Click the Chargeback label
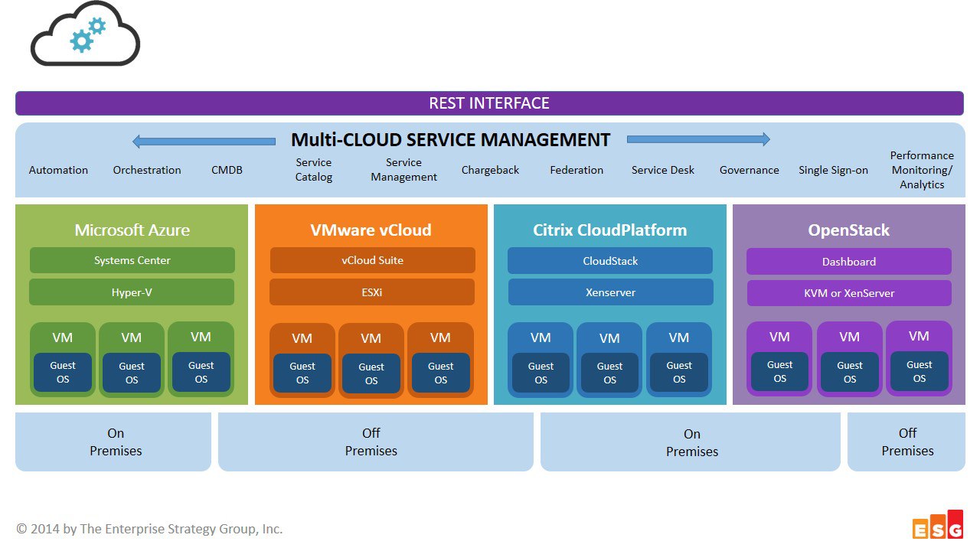The height and width of the screenshot is (551, 980). pos(490,170)
